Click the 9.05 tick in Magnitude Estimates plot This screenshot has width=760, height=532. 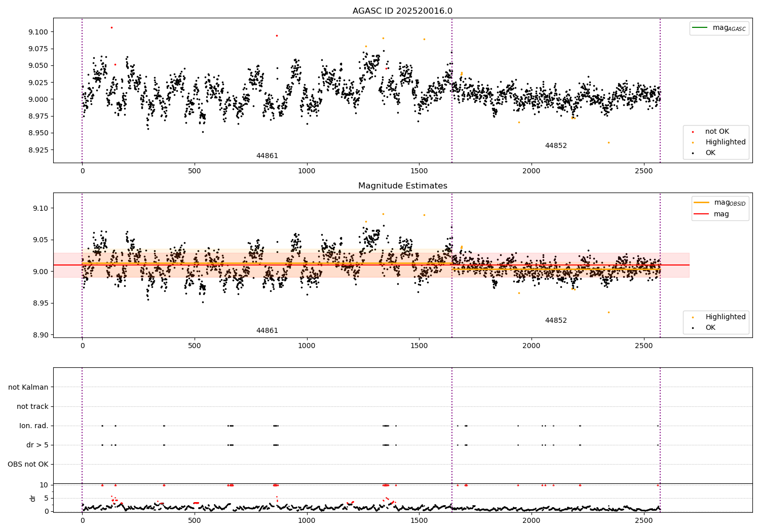41,240
